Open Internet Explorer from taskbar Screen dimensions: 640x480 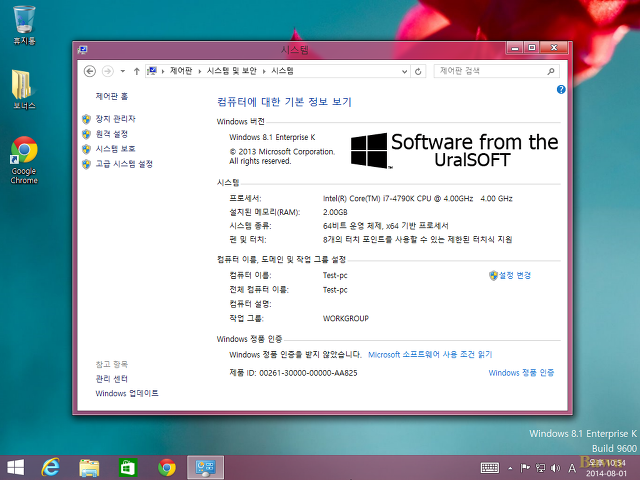(51, 467)
